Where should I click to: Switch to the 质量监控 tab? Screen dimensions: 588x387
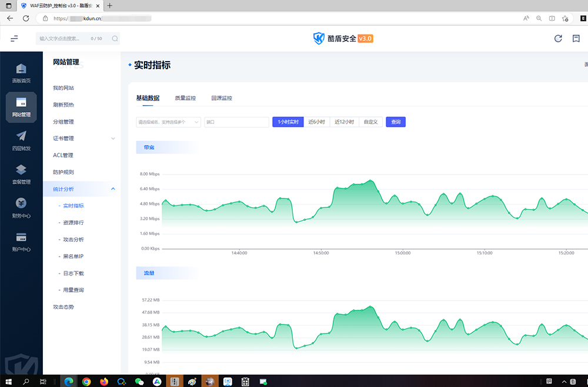tap(185, 98)
